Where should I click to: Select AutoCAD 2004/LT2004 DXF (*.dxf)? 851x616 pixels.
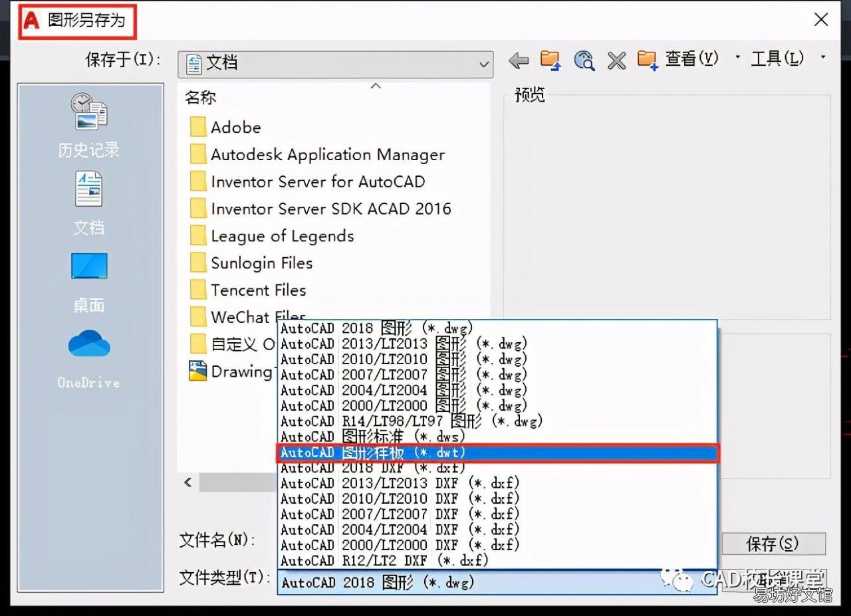pyautogui.click(x=497, y=530)
